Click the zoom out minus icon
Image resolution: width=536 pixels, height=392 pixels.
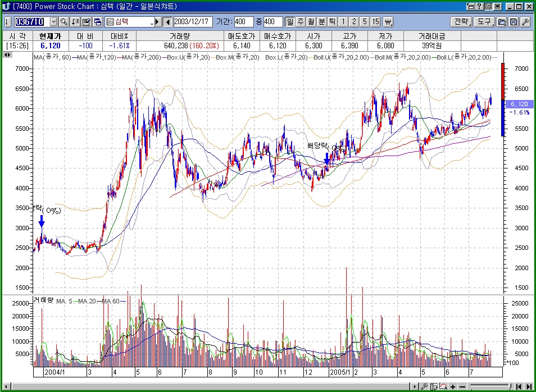click(462, 387)
